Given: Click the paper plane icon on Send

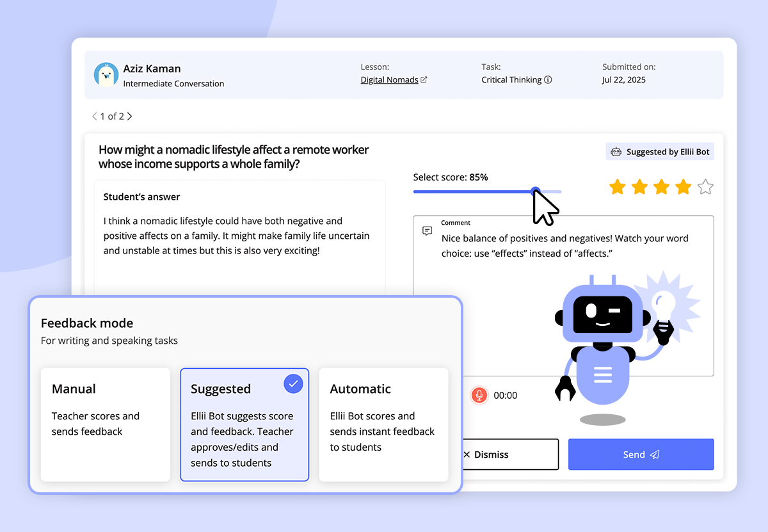Looking at the screenshot, I should click(655, 455).
